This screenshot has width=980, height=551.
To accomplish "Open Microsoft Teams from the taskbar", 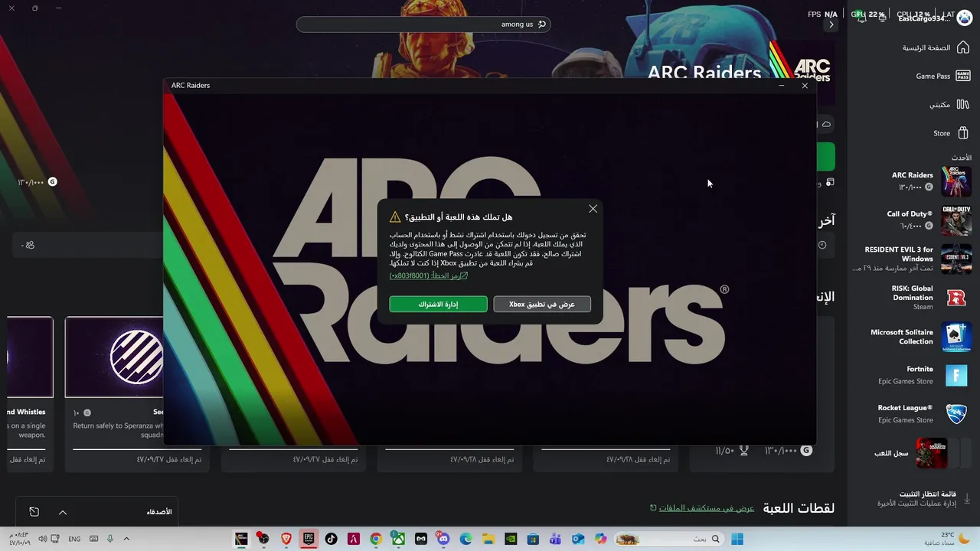I will click(555, 539).
